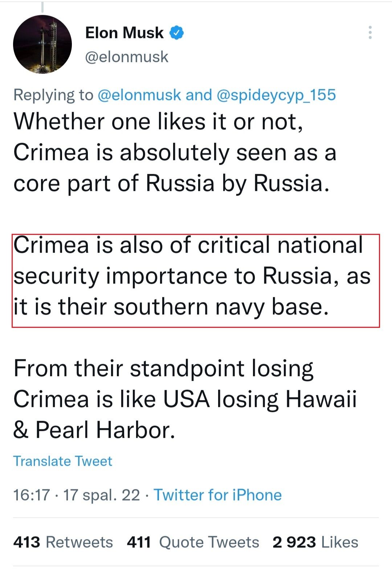Image resolution: width=392 pixels, height=570 pixels.
Task: View the 411 Quote Tweets list
Action: 193,542
